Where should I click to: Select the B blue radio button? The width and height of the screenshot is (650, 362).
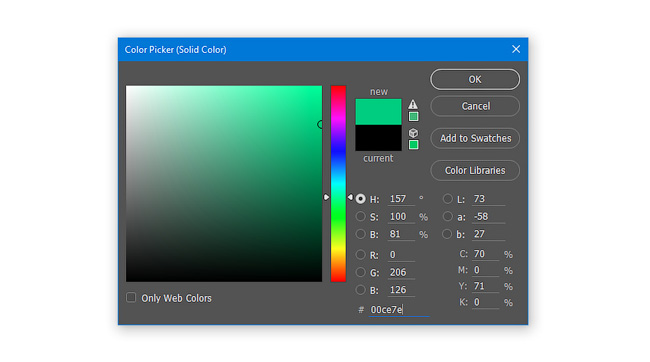(361, 290)
